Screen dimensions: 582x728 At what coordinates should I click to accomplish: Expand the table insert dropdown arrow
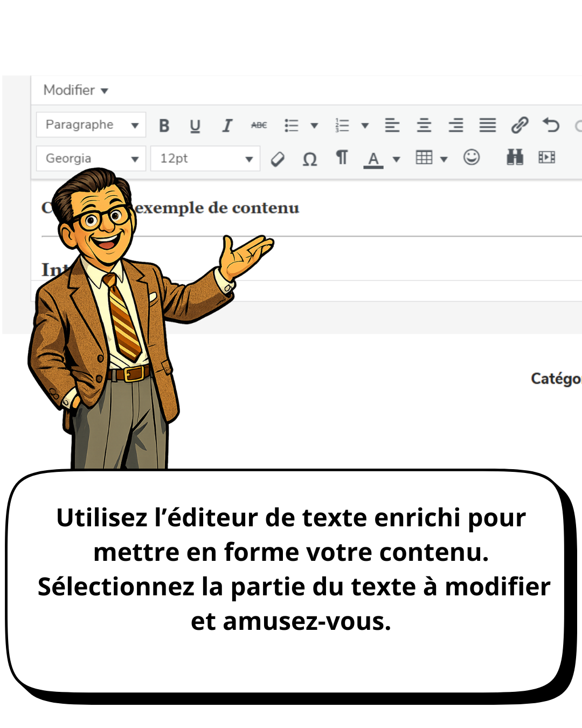(444, 159)
